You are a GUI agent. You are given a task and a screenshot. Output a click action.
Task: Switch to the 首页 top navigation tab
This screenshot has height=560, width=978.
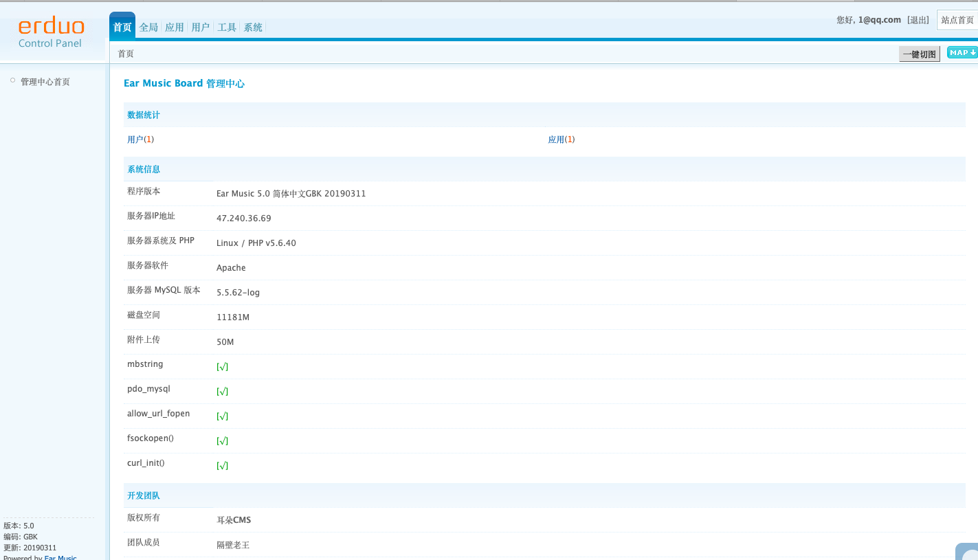[x=122, y=27]
